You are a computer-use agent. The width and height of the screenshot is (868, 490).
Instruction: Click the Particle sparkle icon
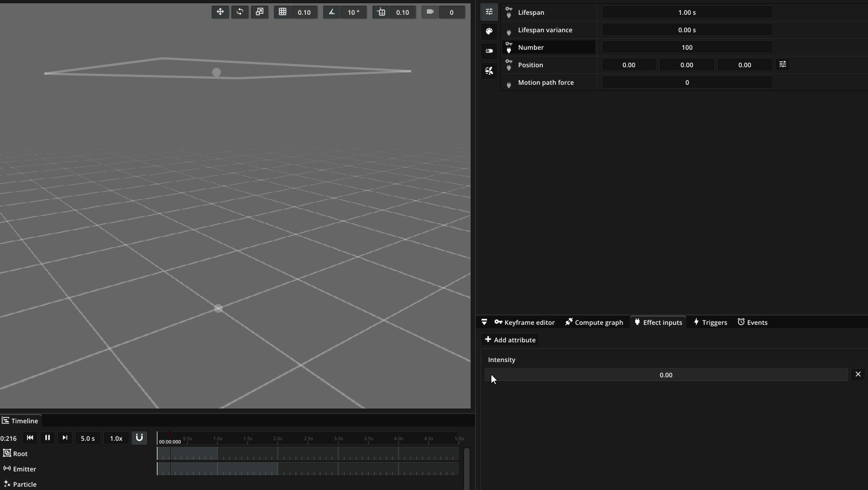[7, 483]
